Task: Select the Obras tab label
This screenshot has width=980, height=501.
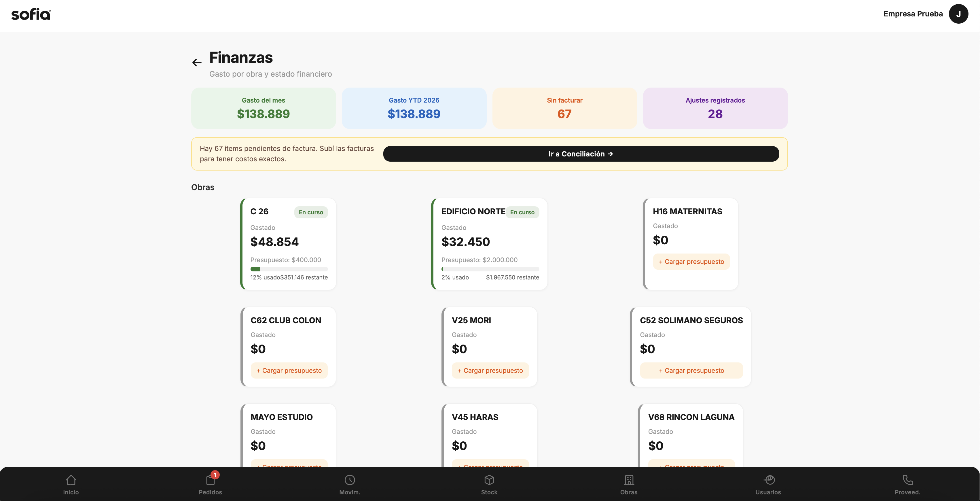Action: [x=629, y=492]
